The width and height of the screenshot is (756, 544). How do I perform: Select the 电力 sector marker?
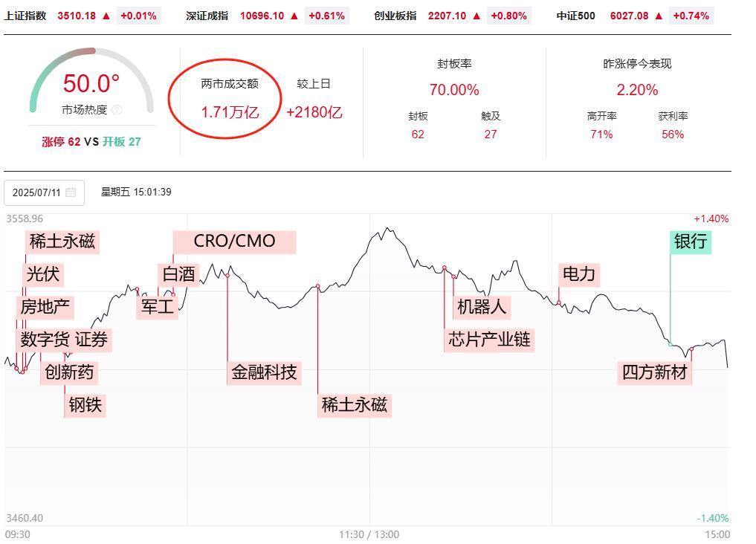[x=579, y=274]
